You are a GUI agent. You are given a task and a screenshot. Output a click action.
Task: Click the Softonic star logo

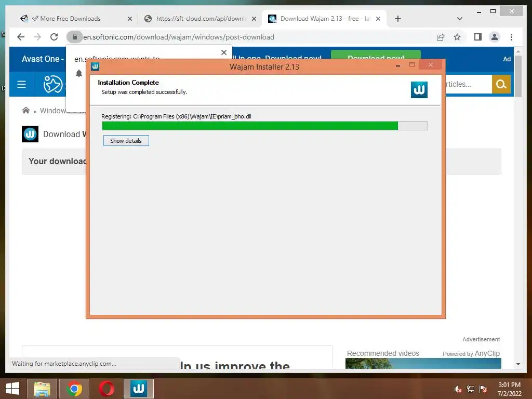coord(53,84)
